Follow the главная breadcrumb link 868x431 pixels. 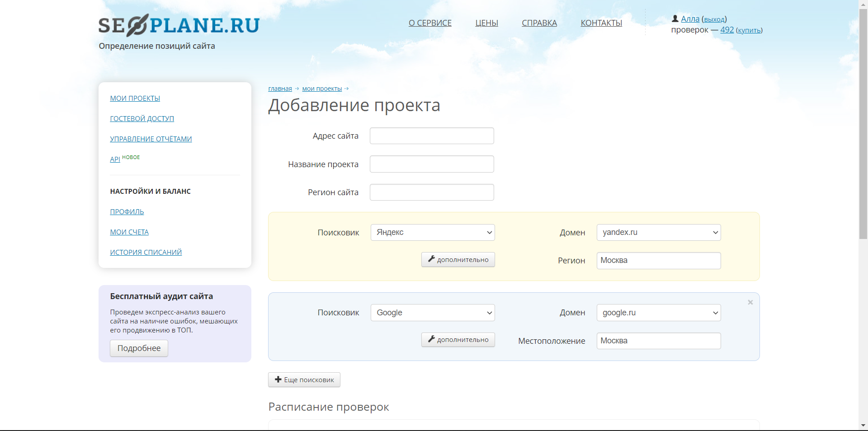coord(280,89)
